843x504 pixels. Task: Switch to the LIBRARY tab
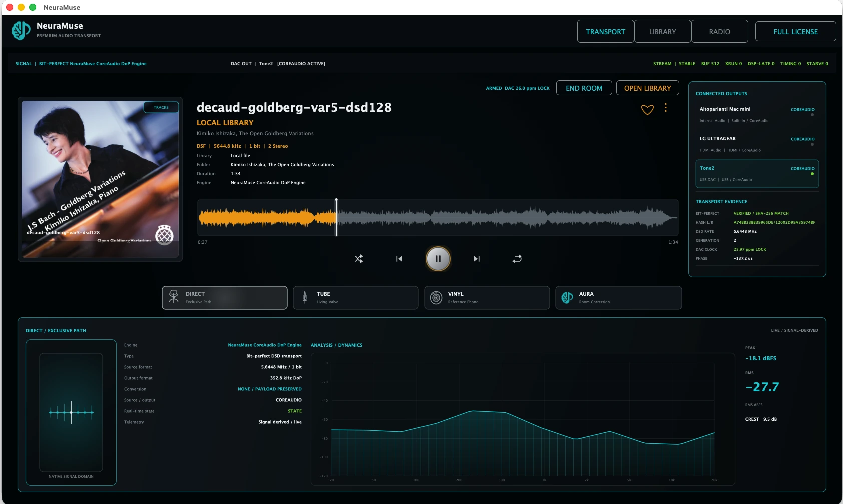pyautogui.click(x=663, y=31)
